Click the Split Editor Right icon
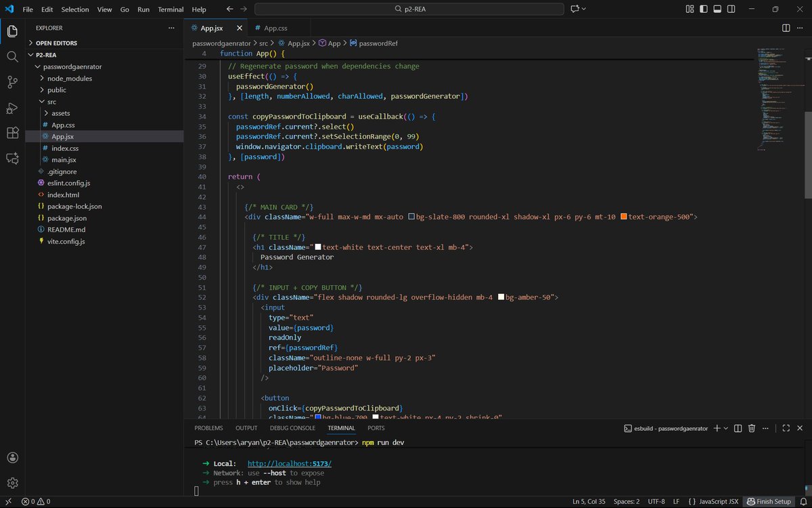Screen dimensions: 812x508 (x=786, y=28)
